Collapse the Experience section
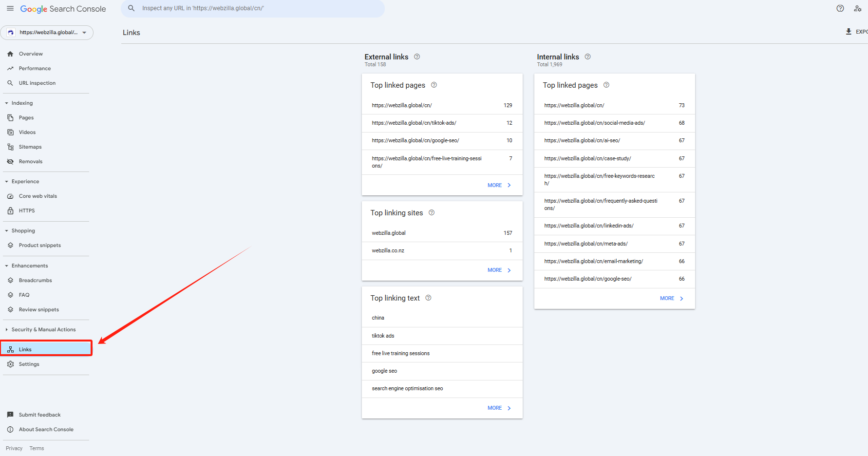This screenshot has width=868, height=456. click(x=6, y=182)
